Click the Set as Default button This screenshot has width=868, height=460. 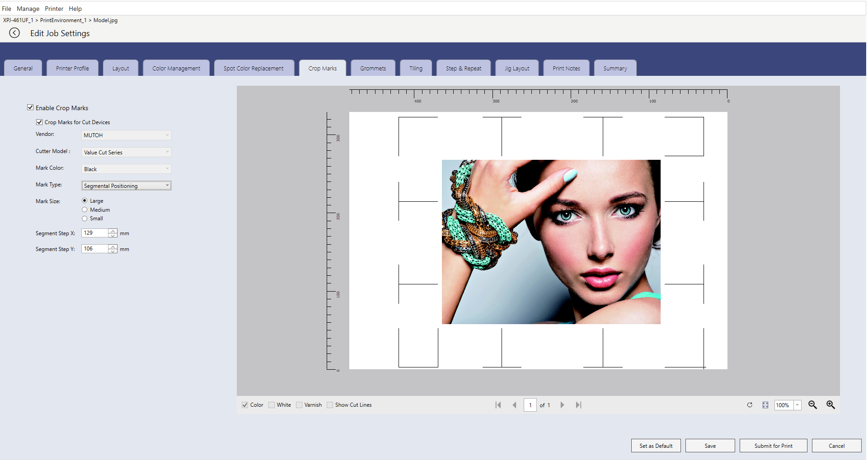pyautogui.click(x=656, y=446)
